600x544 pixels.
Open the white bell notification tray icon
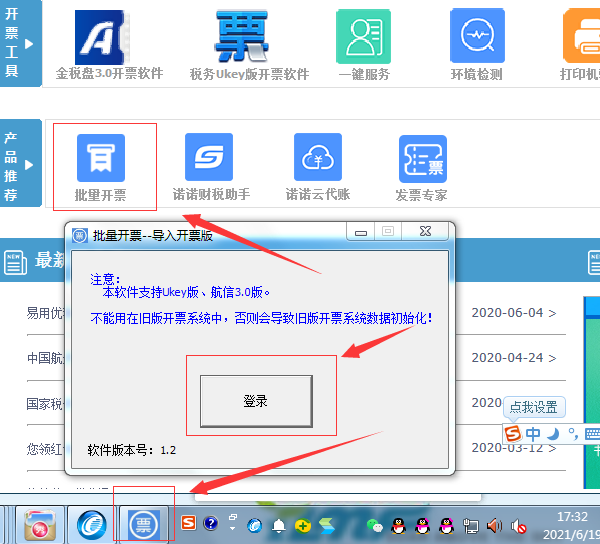point(279,526)
